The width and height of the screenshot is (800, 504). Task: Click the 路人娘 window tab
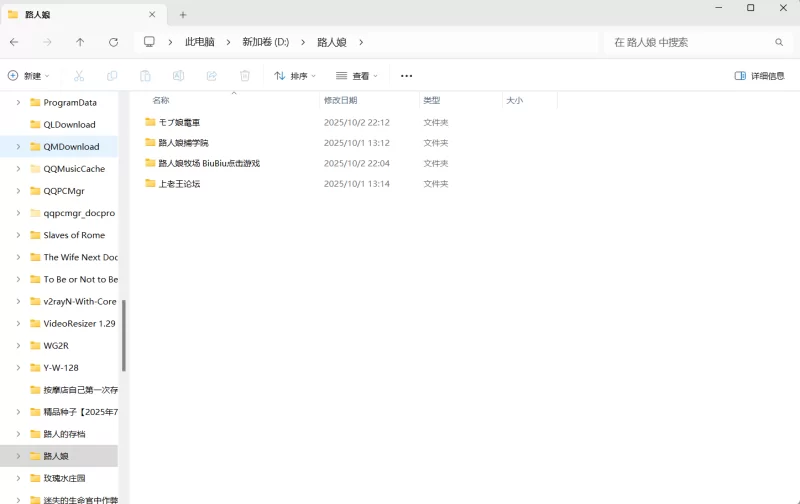82,15
